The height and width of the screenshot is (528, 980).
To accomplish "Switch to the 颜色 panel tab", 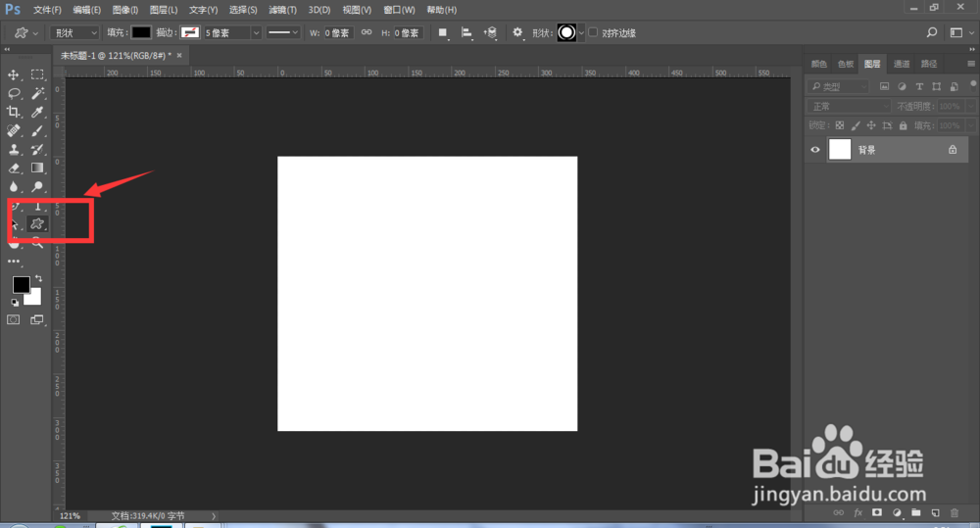I will pyautogui.click(x=818, y=64).
